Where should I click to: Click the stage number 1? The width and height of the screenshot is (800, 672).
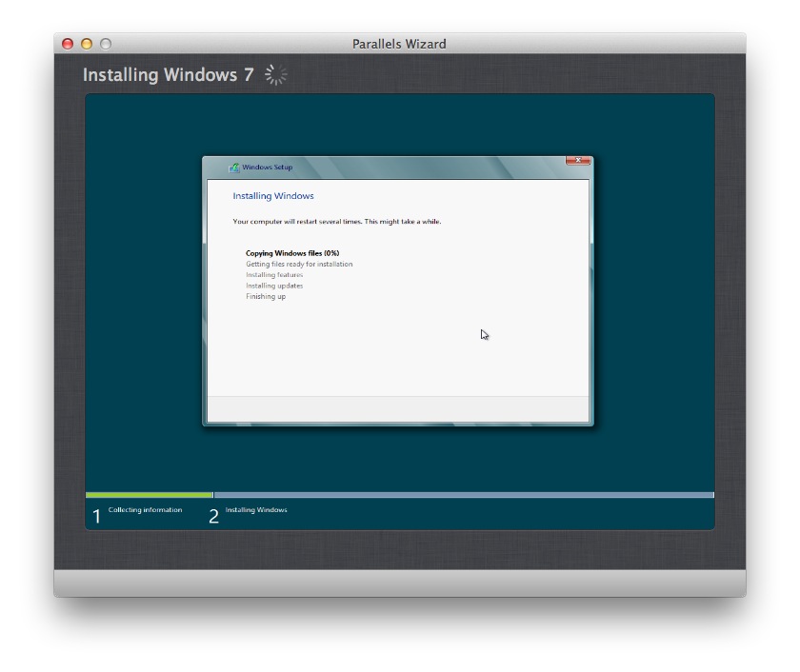click(x=96, y=517)
